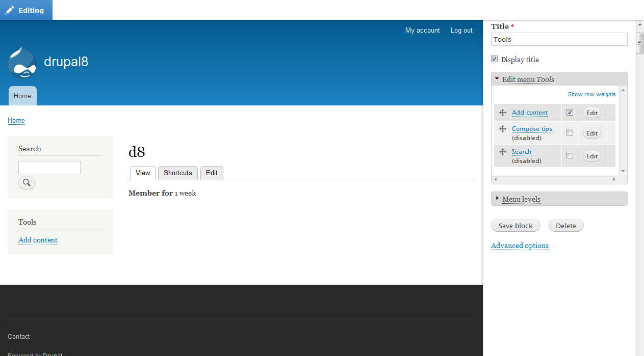Click Edit button for Compose tips
The image size is (644, 356).
pos(591,133)
